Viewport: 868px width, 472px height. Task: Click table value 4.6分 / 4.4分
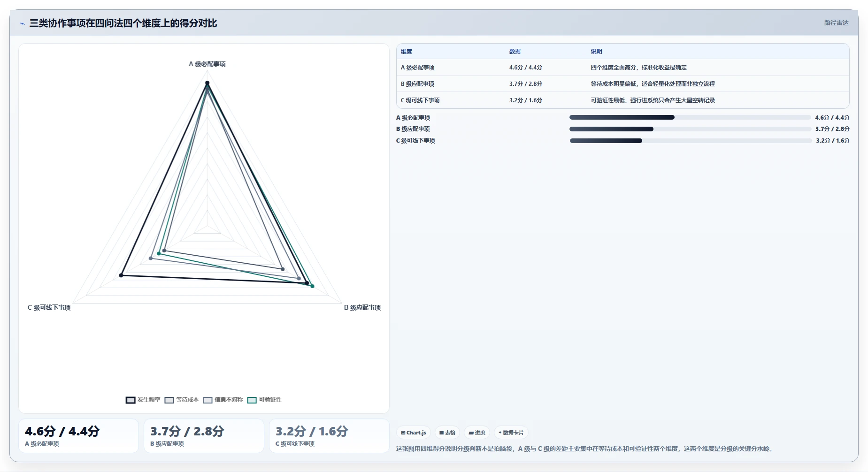526,68
